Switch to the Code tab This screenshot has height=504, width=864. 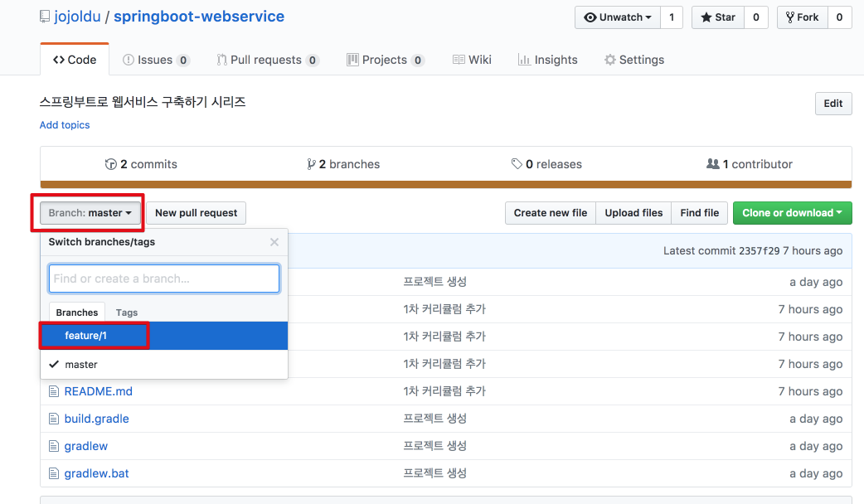pyautogui.click(x=75, y=60)
